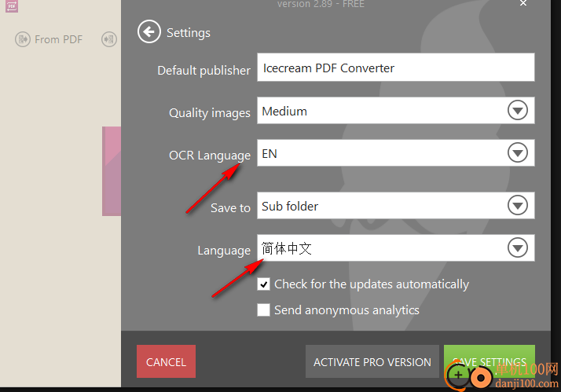Viewport: 561px width, 392px height.
Task: Click the SAVE SETTINGS button
Action: [x=489, y=361]
